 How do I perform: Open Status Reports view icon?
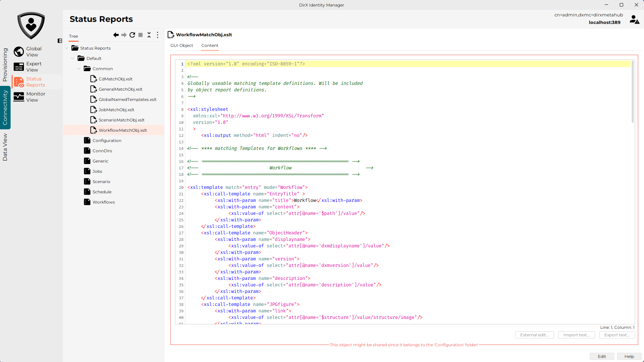tap(19, 82)
